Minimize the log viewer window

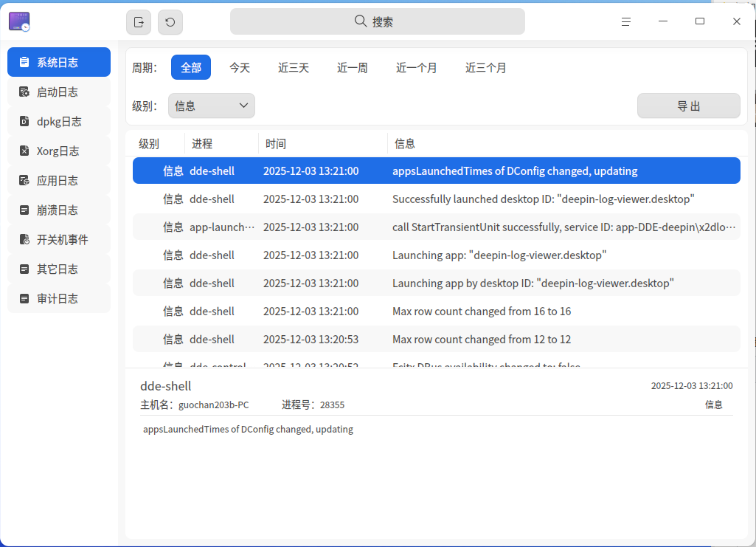pos(663,21)
